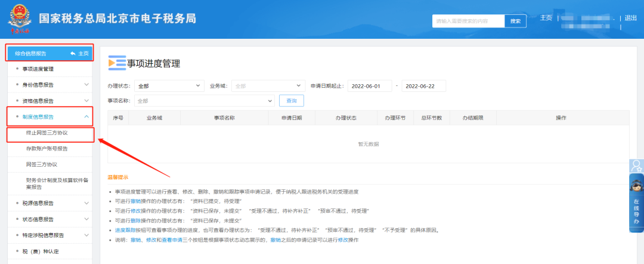Image resolution: width=644 pixels, height=264 pixels.
Task: Click the end date field 2022-06-22
Action: tap(424, 86)
